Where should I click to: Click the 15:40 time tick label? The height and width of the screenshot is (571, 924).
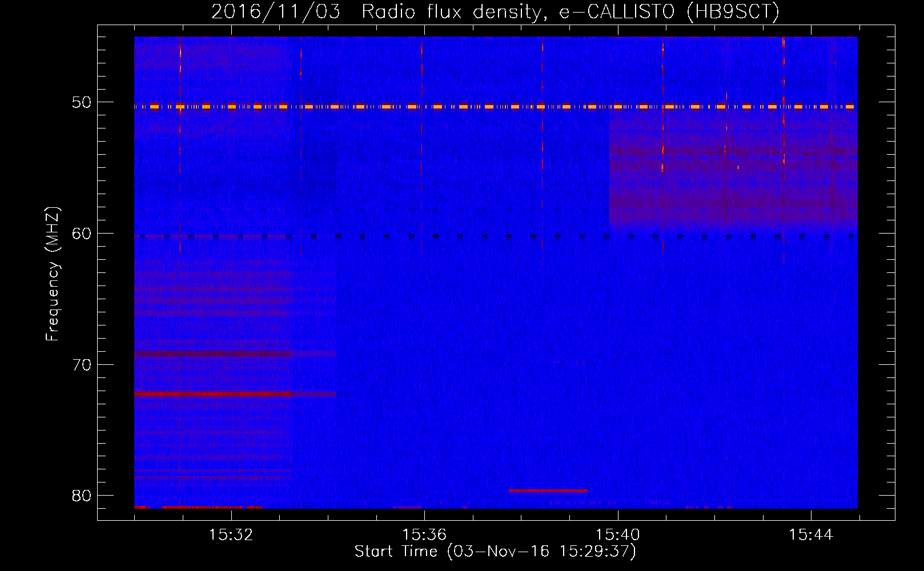(x=617, y=534)
